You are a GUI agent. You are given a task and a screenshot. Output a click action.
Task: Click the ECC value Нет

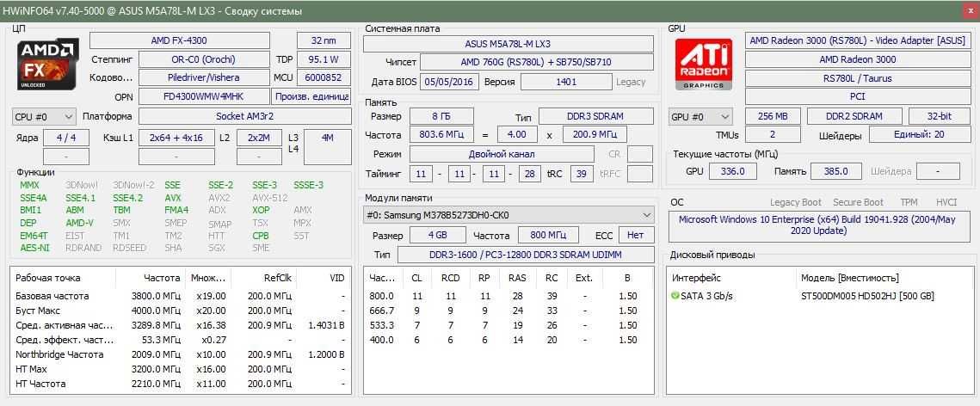point(636,236)
